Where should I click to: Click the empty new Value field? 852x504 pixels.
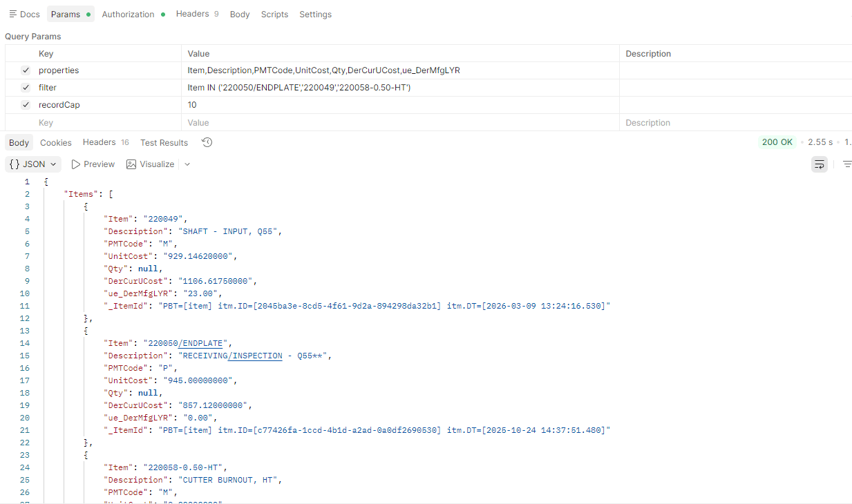[401, 122]
